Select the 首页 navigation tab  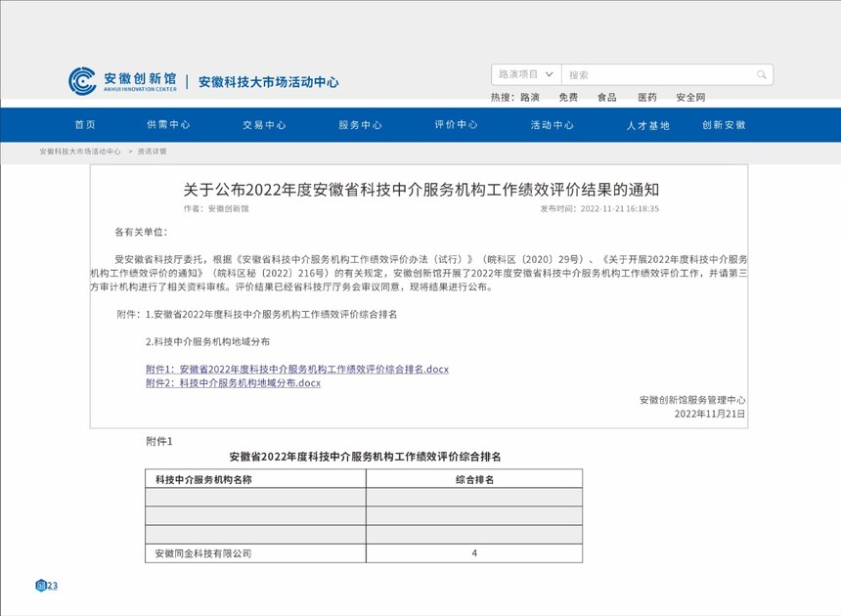85,125
